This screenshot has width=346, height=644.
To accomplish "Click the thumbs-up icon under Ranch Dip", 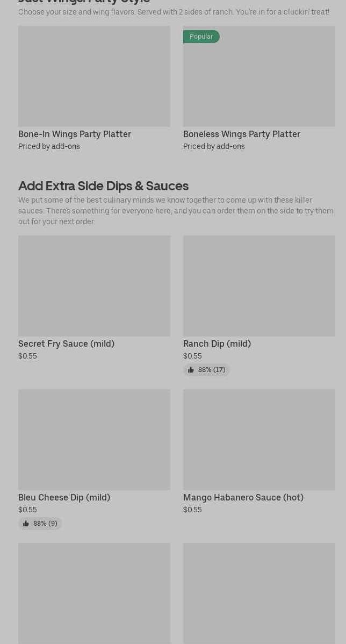I will pyautogui.click(x=191, y=370).
